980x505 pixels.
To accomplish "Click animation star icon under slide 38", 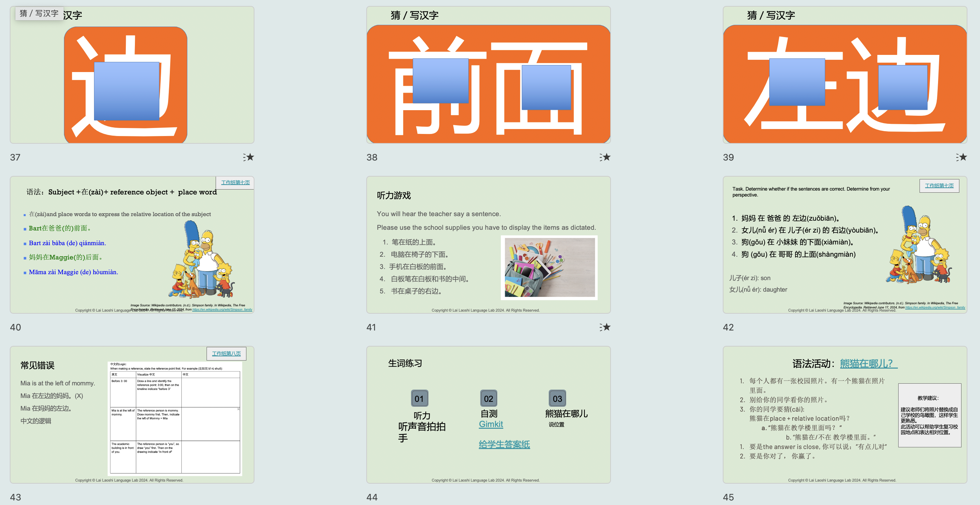I will point(605,157).
